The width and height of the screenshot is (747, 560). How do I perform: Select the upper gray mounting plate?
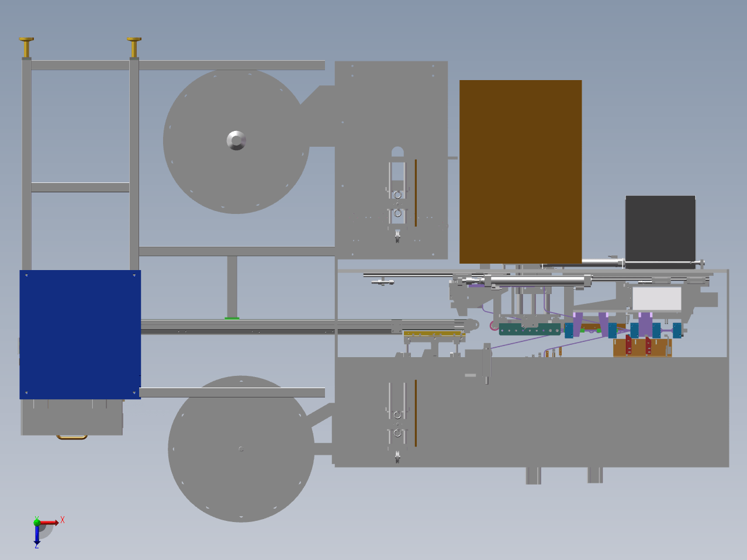(x=391, y=160)
